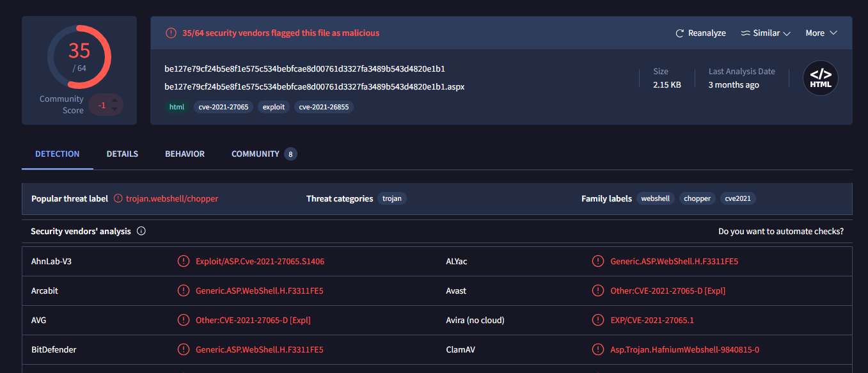Click the chopper family label chip

[697, 198]
